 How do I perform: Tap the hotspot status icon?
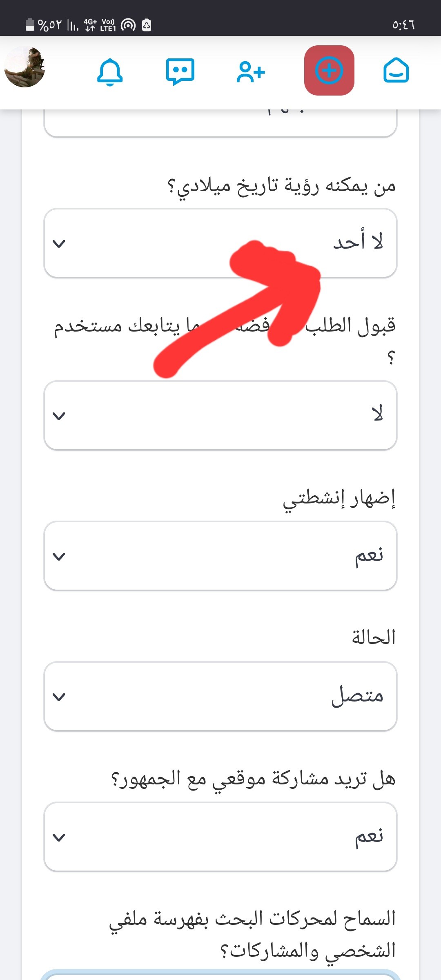point(128,25)
